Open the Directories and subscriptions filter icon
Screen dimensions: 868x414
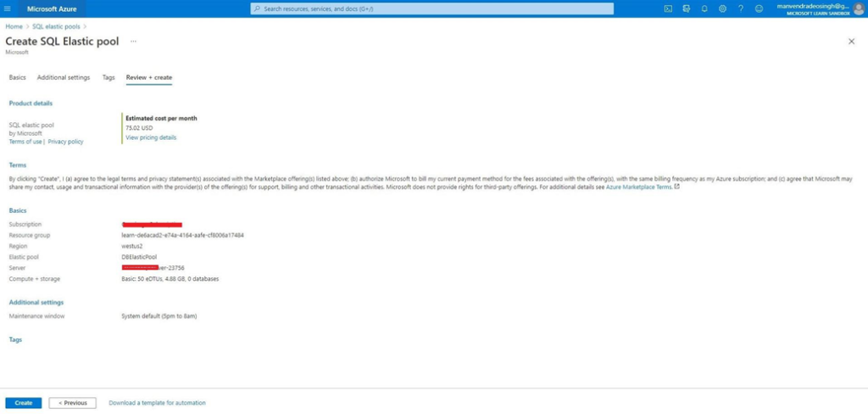pyautogui.click(x=687, y=8)
